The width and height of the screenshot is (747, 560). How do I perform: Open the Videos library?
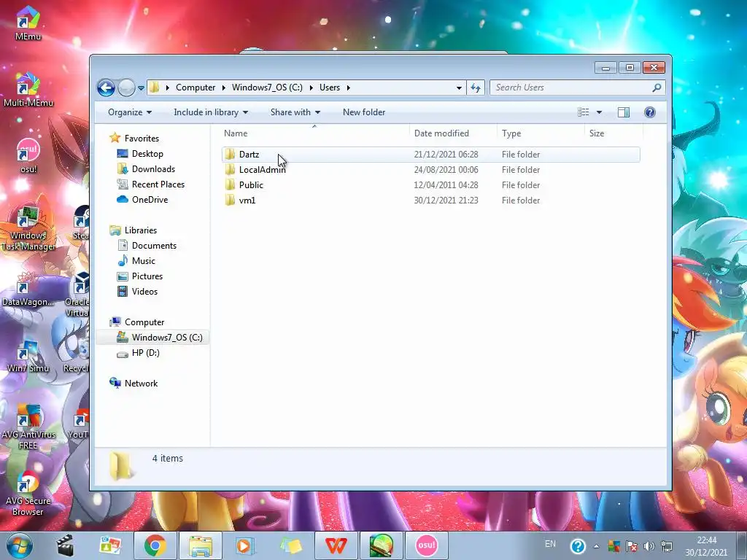click(x=144, y=292)
